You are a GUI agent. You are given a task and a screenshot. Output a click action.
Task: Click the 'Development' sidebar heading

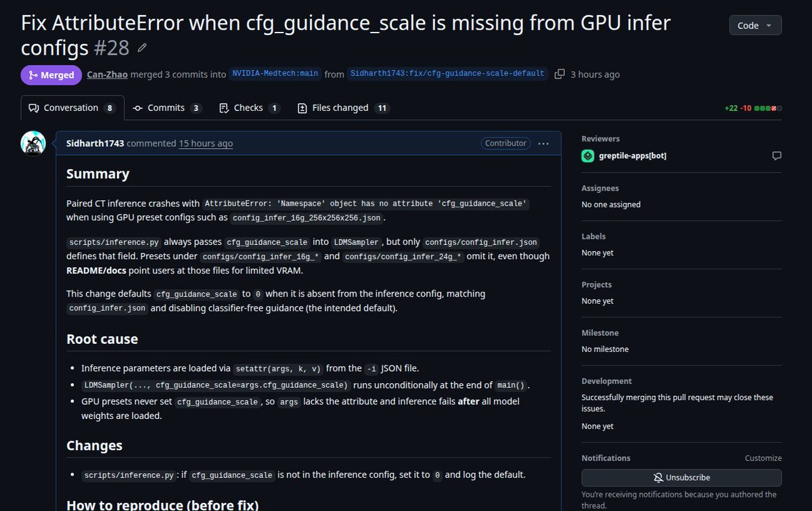[607, 381]
